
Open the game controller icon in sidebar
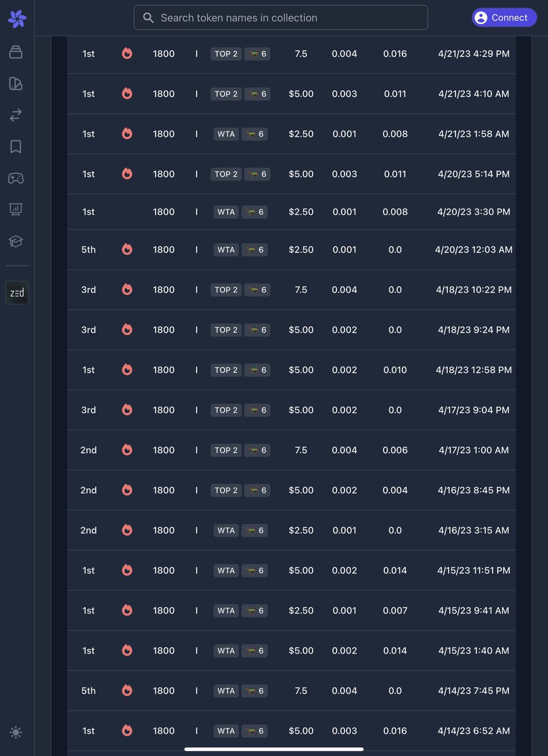pos(16,178)
